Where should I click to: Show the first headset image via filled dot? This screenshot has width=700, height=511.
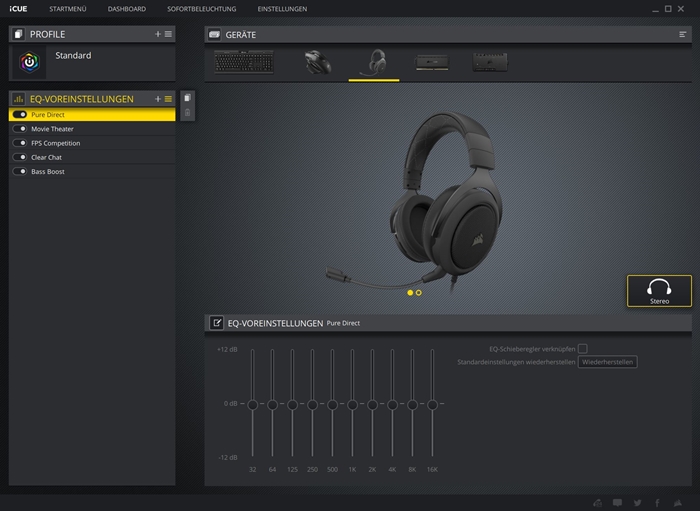point(410,293)
